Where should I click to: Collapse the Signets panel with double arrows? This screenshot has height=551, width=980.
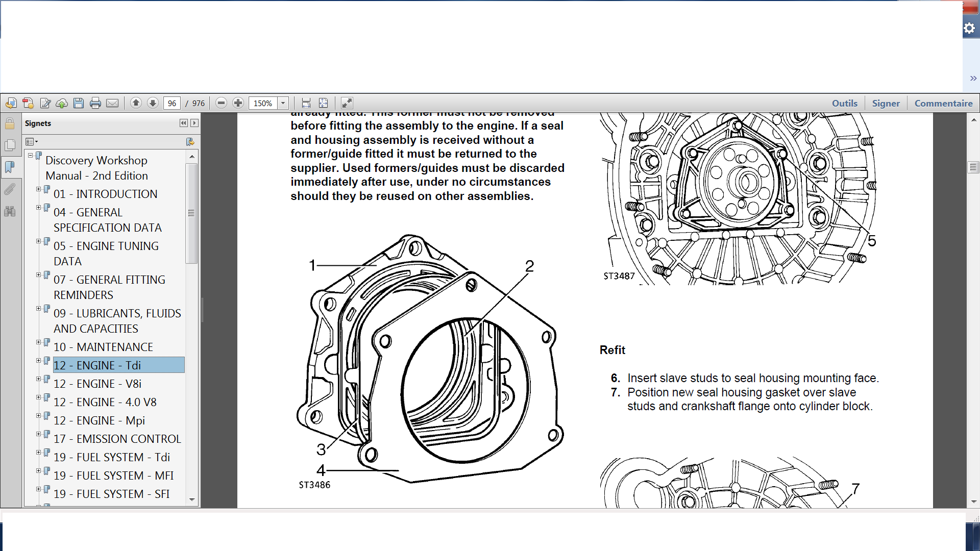(183, 123)
